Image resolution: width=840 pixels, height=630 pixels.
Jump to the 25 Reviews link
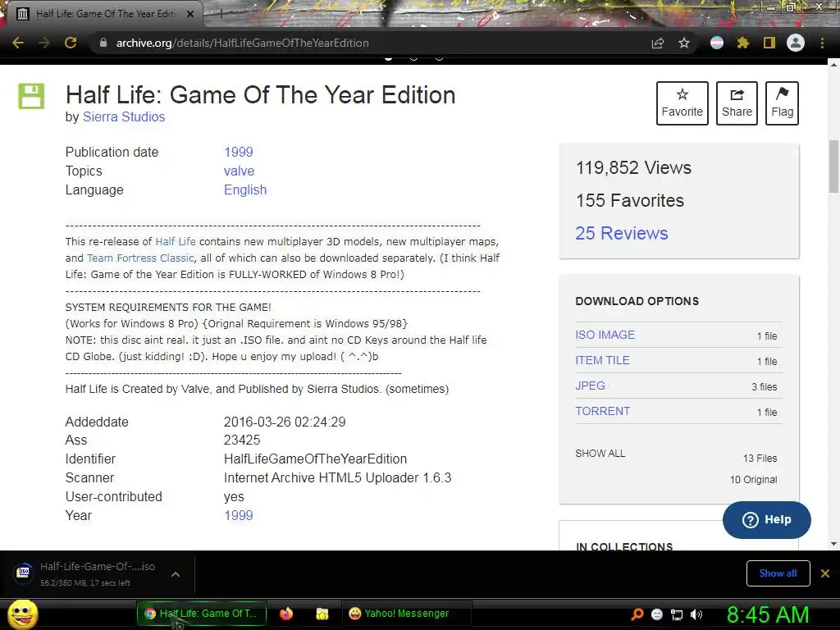tap(622, 233)
